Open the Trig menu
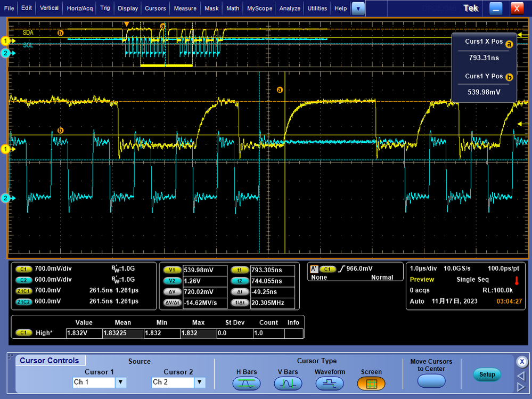 [105, 8]
